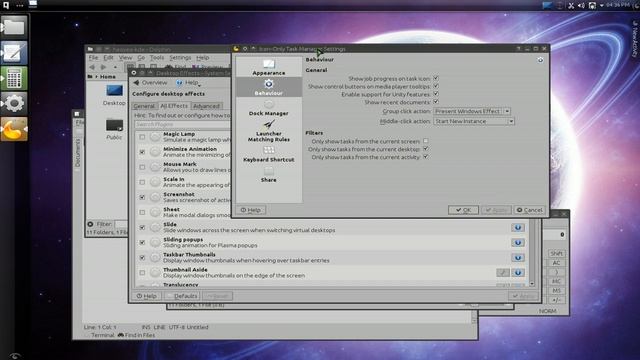The image size is (640, 360).
Task: Click Defaults in Desktop Effects window
Action: (x=182, y=296)
